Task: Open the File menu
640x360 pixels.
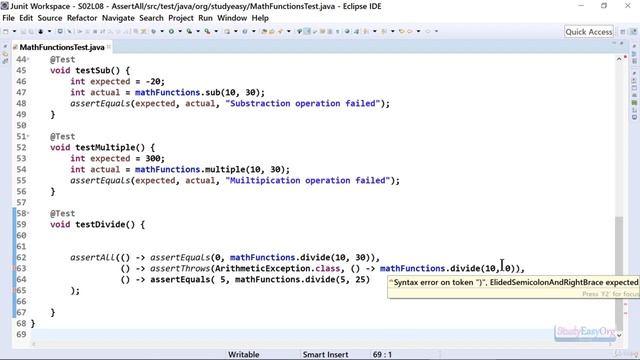Action: pos(8,18)
